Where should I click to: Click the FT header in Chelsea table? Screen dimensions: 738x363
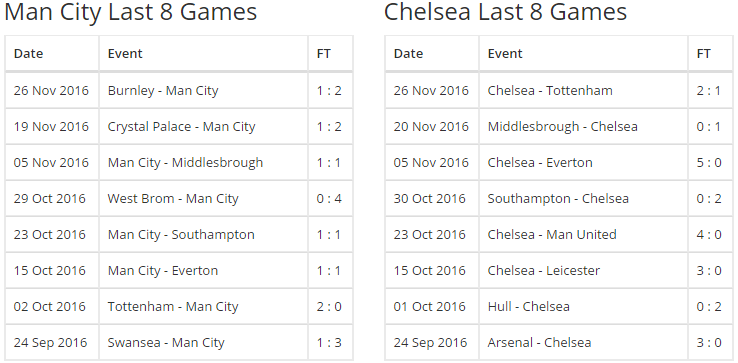[704, 54]
